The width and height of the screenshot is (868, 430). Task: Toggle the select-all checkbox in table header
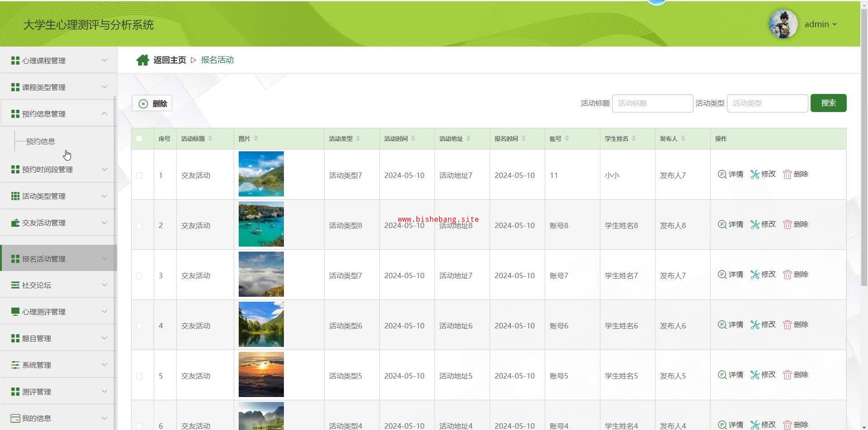coord(139,139)
